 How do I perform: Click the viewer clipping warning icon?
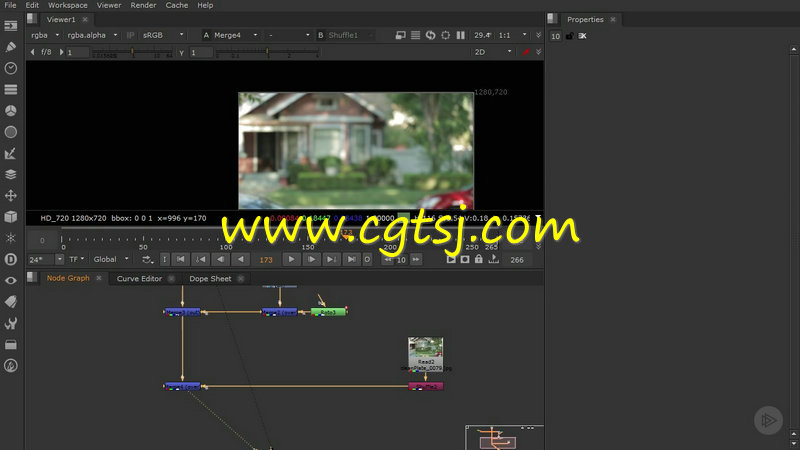pyautogui.click(x=401, y=35)
